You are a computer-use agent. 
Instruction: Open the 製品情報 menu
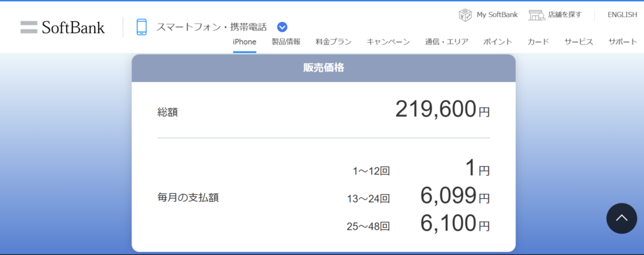tap(286, 42)
